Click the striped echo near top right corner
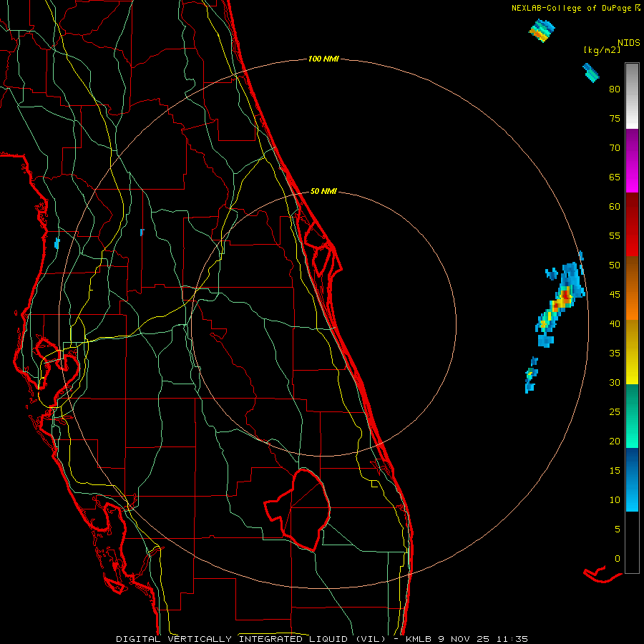Screen dimensions: 644x644 click(542, 31)
